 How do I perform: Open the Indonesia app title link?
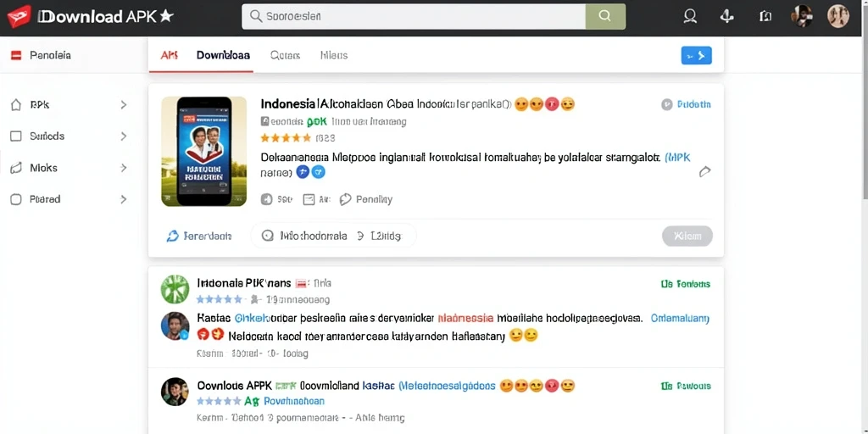[386, 104]
